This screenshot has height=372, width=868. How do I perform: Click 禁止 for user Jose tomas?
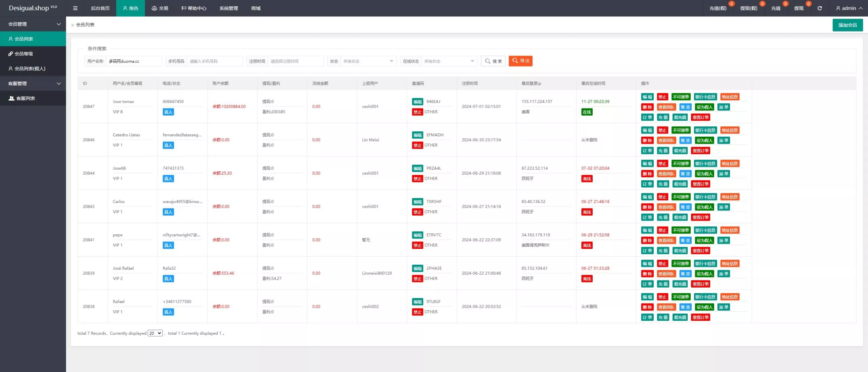[x=662, y=97]
